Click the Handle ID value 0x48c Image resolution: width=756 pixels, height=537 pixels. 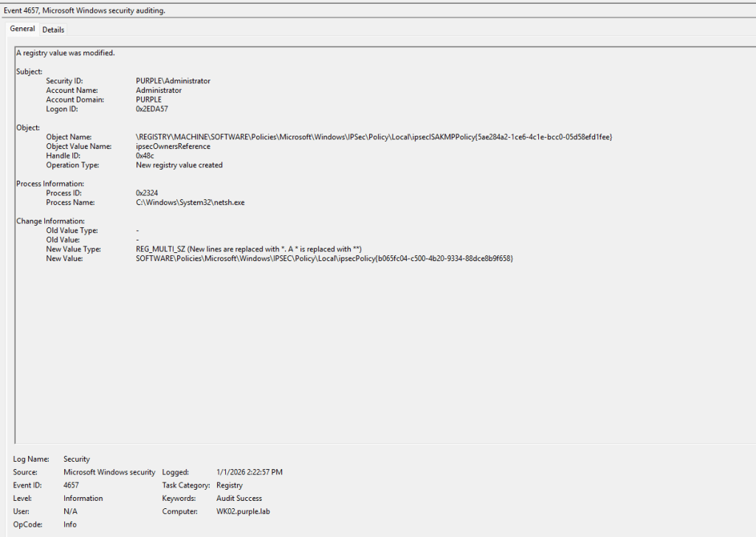point(145,156)
